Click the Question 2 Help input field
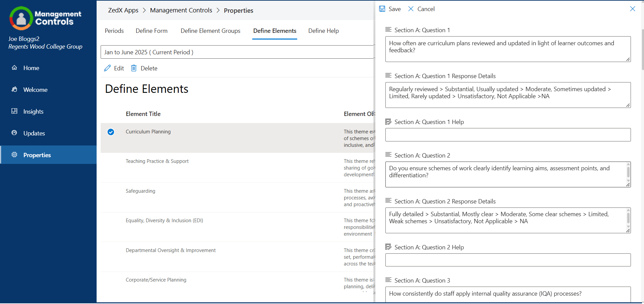Image resolution: width=644 pixels, height=304 pixels. click(x=508, y=260)
